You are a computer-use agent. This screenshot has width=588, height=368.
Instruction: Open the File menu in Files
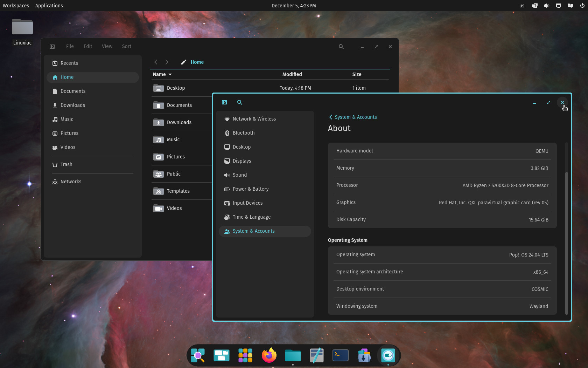[x=70, y=46]
